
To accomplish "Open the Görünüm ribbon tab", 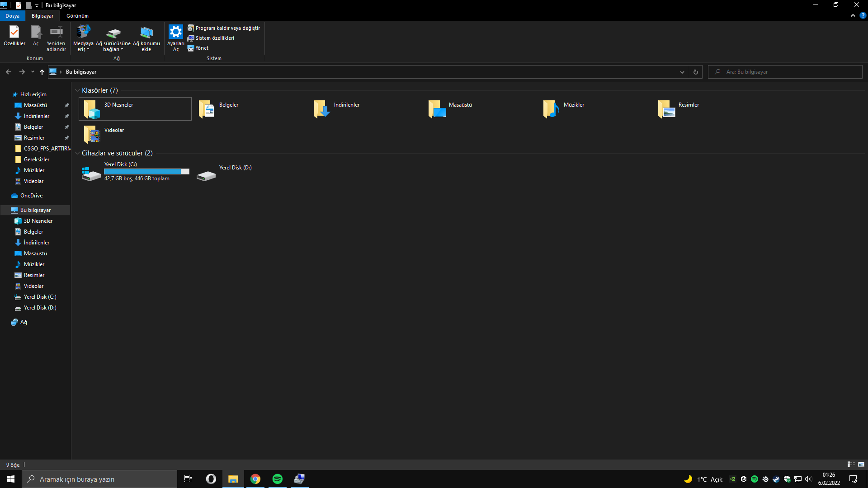I will (x=77, y=16).
